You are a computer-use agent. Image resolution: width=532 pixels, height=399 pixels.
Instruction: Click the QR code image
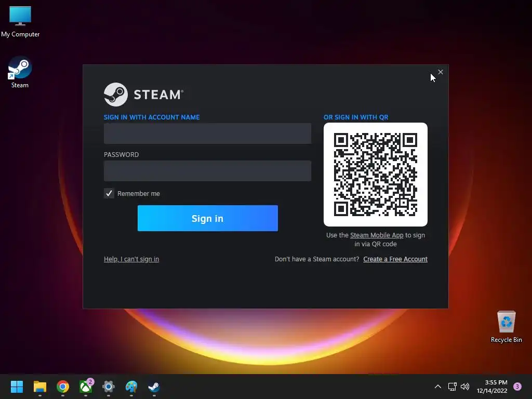click(x=376, y=175)
